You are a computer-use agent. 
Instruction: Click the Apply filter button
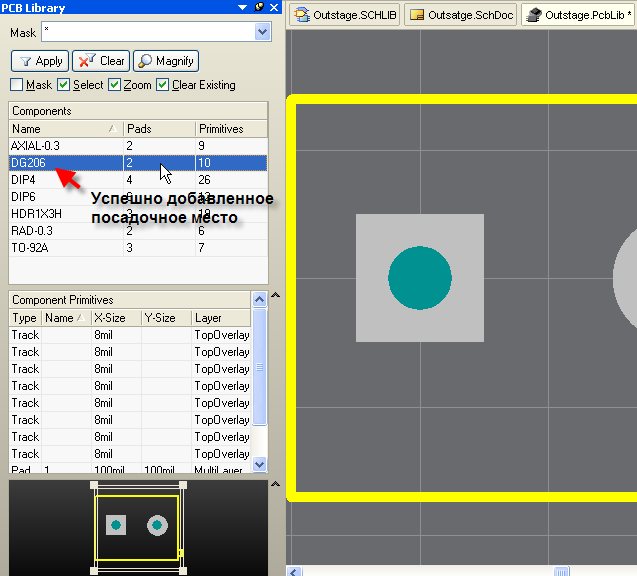click(39, 61)
